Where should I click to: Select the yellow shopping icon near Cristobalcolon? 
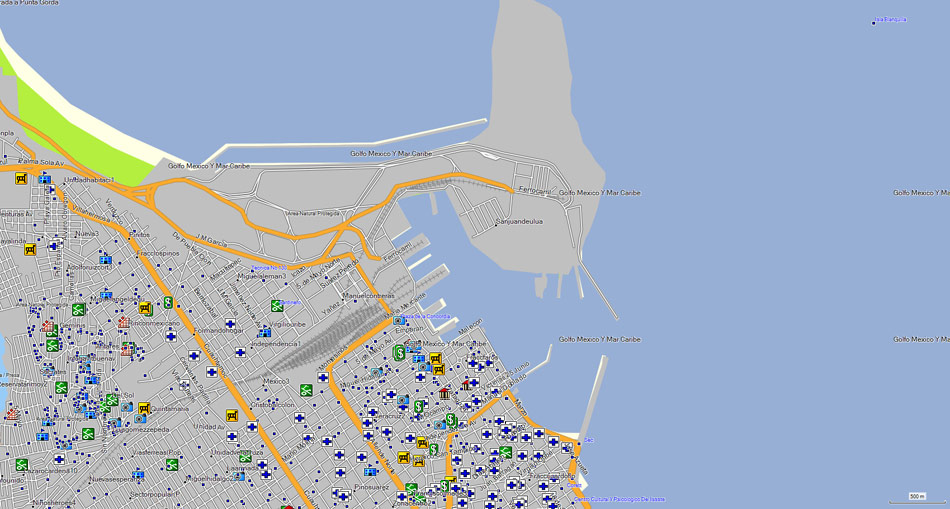[232, 416]
